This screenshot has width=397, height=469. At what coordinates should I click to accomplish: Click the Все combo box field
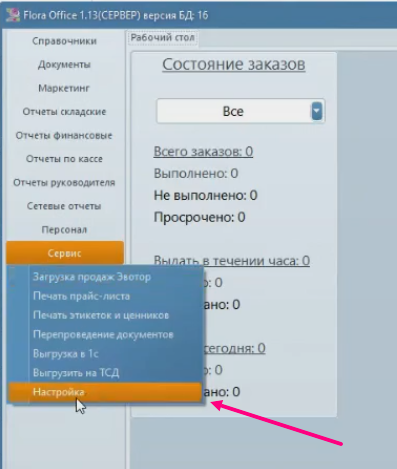[240, 111]
